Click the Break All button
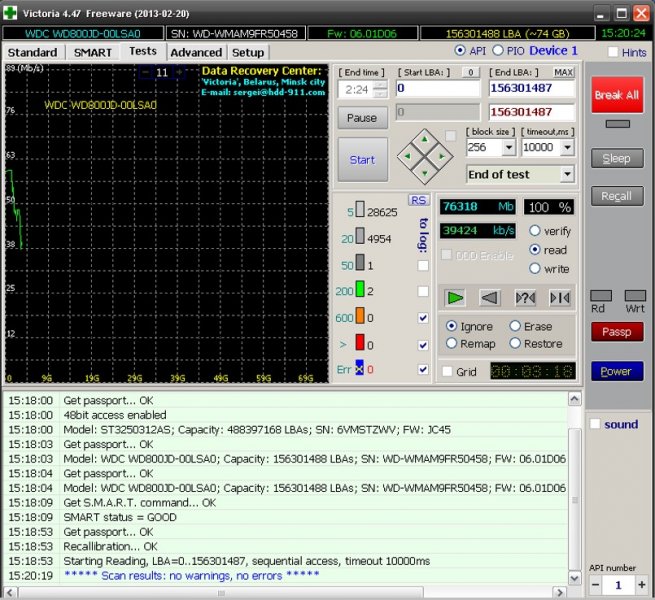 617,95
